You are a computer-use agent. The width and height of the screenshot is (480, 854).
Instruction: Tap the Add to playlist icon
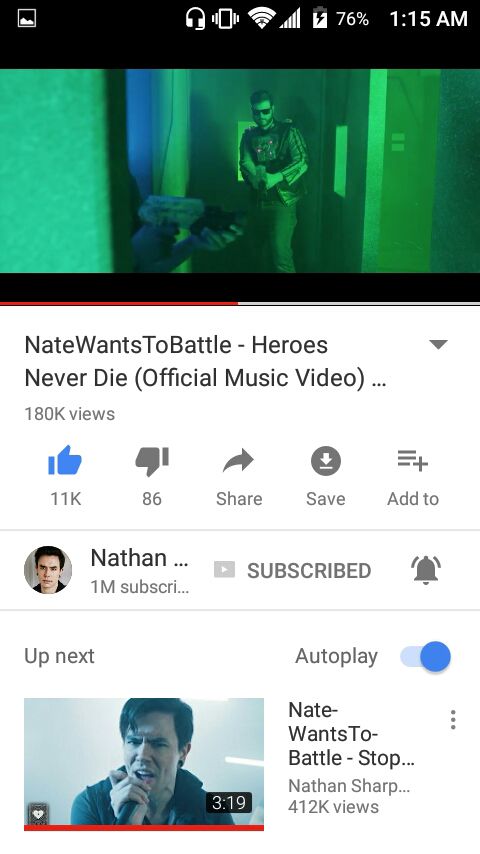pos(412,461)
